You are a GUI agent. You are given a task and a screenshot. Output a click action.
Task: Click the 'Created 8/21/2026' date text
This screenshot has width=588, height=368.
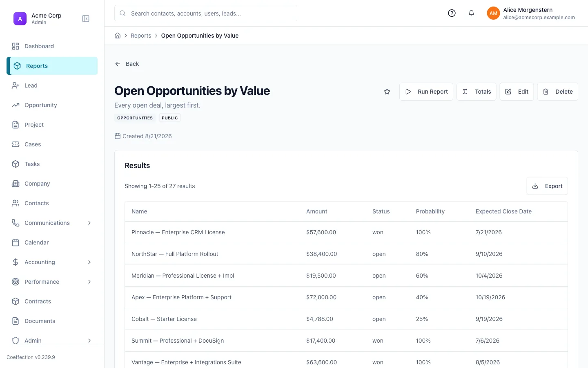click(x=147, y=136)
